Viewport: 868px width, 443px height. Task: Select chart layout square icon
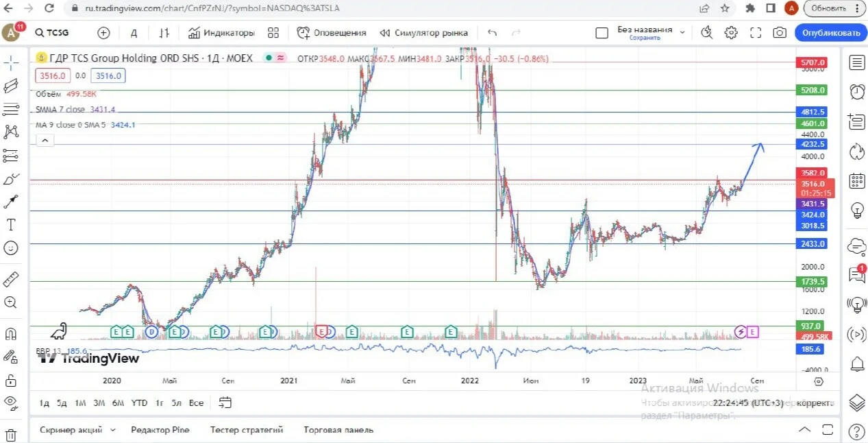click(602, 32)
